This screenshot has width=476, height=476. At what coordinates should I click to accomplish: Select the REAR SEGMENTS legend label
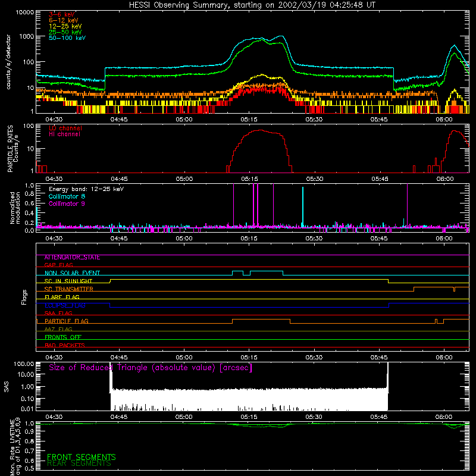pyautogui.click(x=79, y=464)
